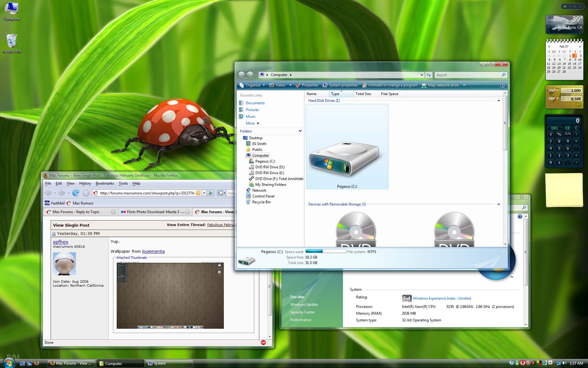
Task: Expand More favorite links
Action: click(253, 123)
